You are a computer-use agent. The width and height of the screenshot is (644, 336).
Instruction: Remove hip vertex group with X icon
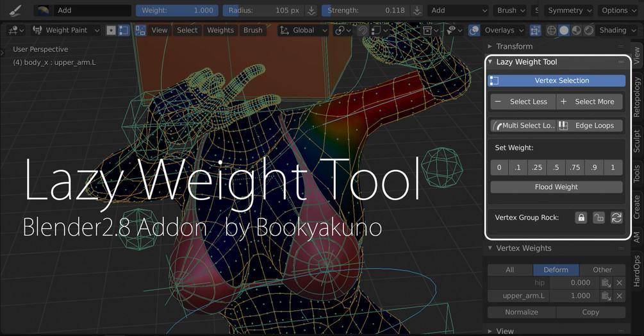pyautogui.click(x=620, y=283)
